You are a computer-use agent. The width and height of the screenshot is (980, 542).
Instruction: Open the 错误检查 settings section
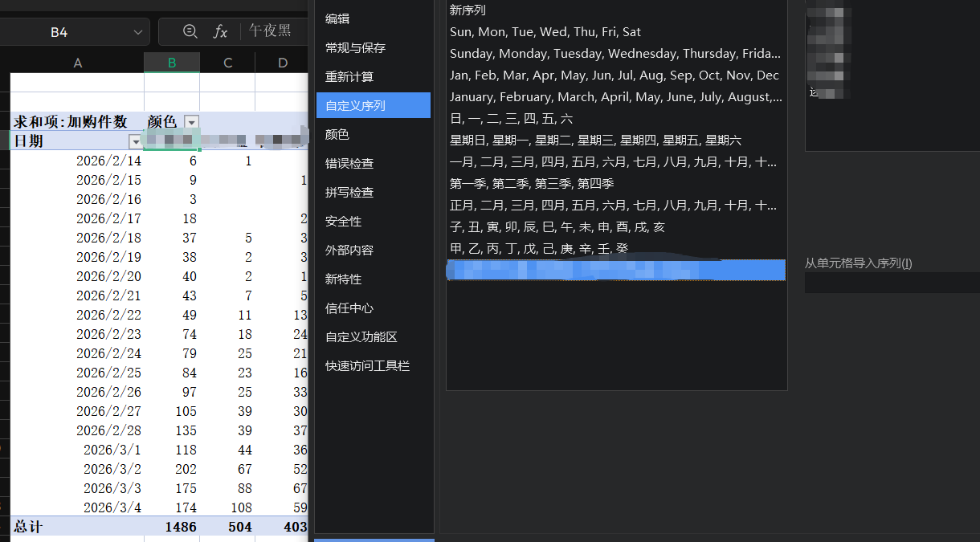pyautogui.click(x=349, y=163)
